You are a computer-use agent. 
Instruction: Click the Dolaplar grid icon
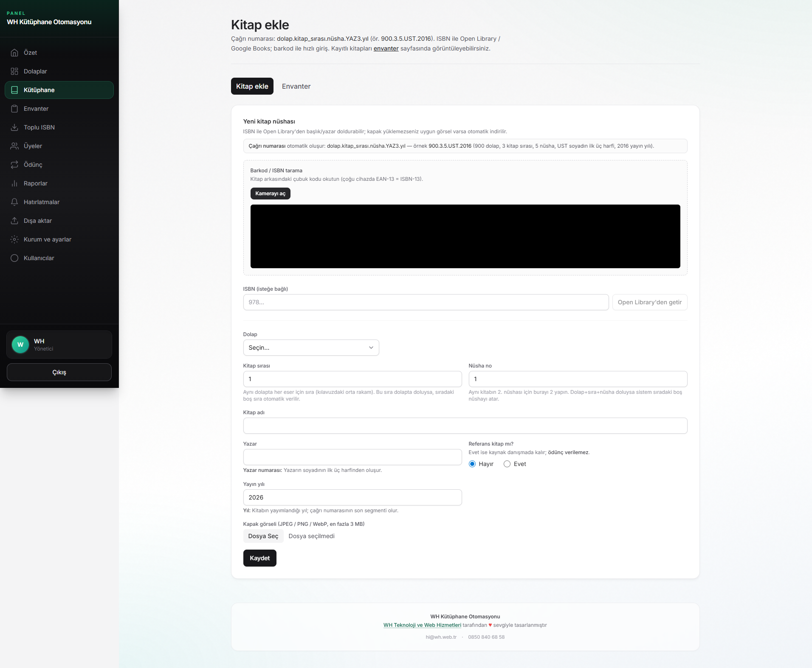click(14, 71)
